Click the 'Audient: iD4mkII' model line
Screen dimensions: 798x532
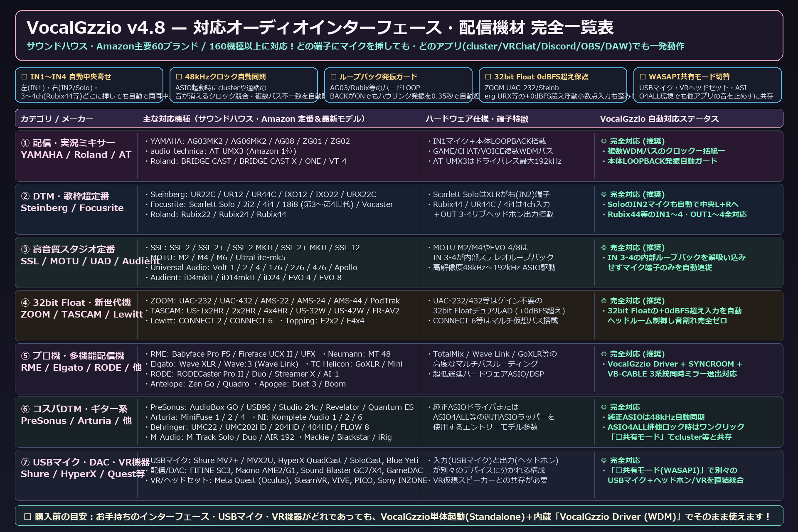point(243,278)
